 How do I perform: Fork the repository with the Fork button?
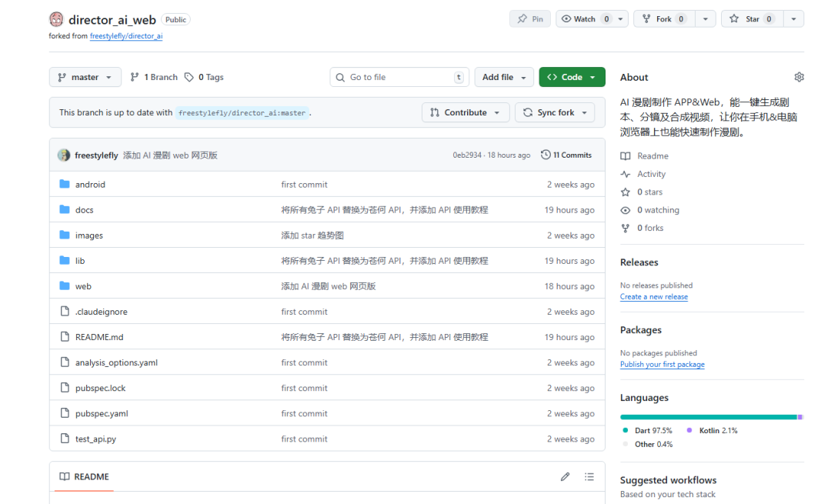click(664, 19)
